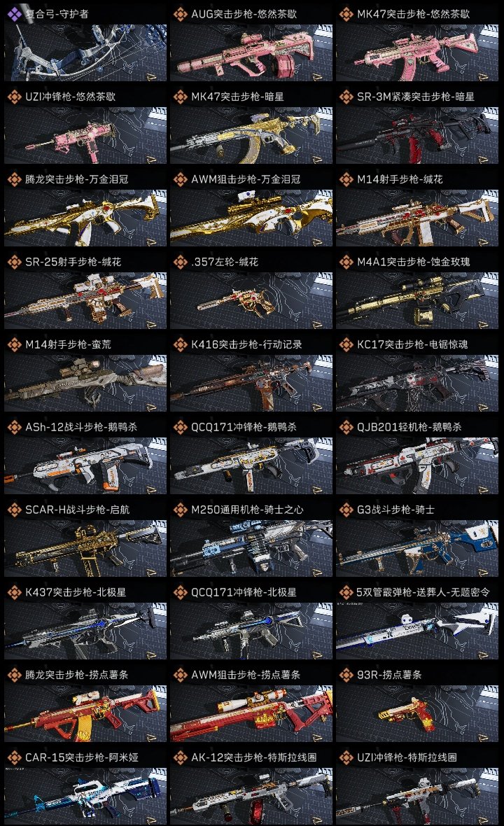
Task: Click the rarity icon beside KC17突击步枪-电锯惊魂
Action: [346, 344]
